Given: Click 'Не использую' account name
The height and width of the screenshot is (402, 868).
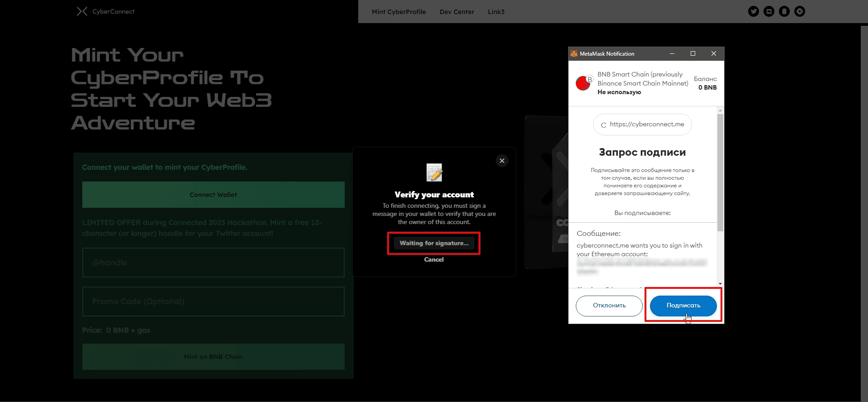Looking at the screenshot, I should click(619, 92).
